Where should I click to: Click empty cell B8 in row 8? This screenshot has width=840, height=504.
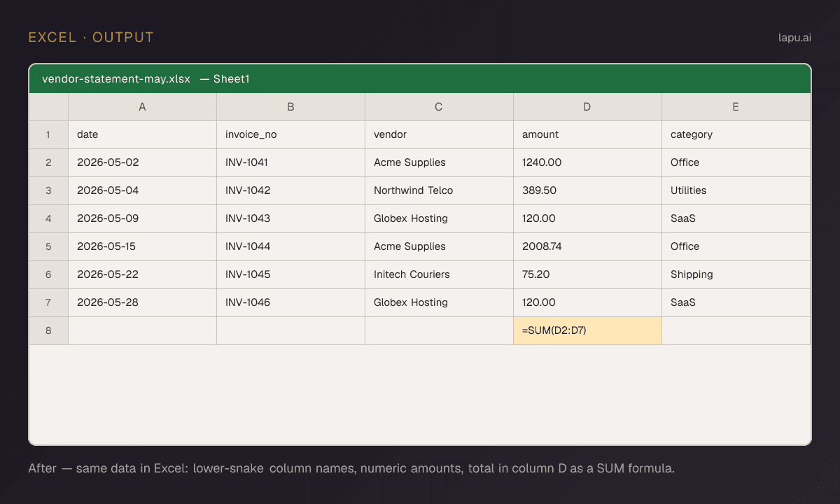pyautogui.click(x=291, y=331)
